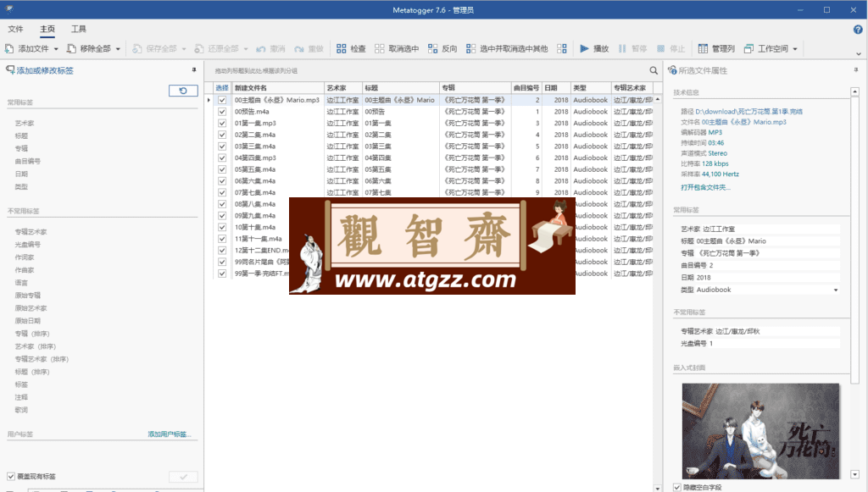Click the 移除全部 (remove all) icon
Screen dimensions: 868x492
tap(71, 48)
